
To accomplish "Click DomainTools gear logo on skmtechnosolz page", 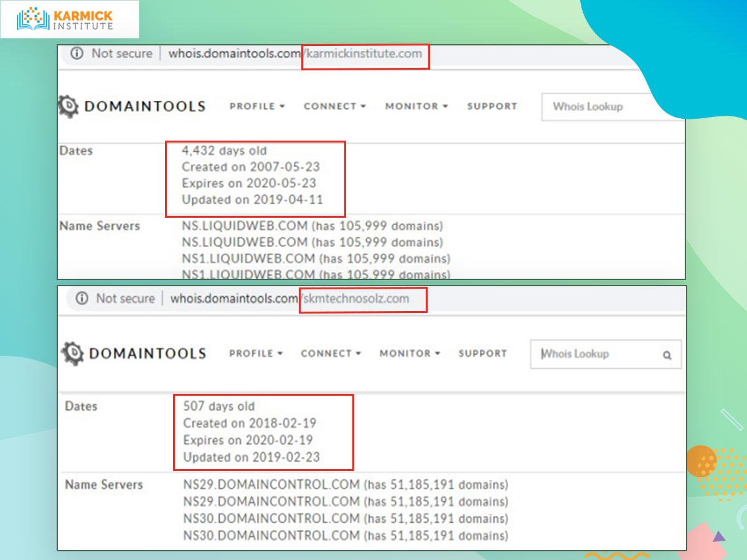I will [x=73, y=353].
